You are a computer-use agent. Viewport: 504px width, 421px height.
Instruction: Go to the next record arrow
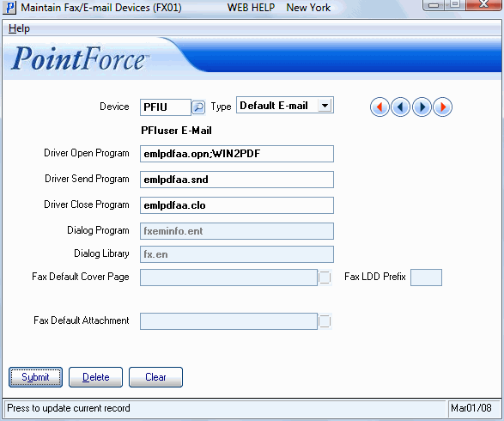point(422,107)
